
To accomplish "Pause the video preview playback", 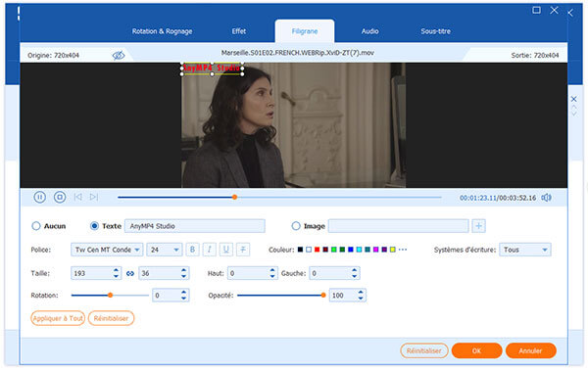I will [x=40, y=197].
